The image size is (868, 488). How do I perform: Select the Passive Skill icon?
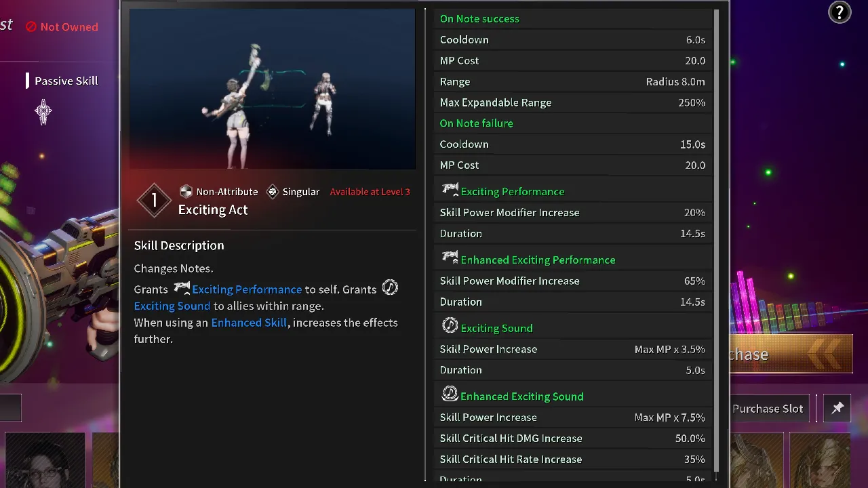(x=43, y=110)
